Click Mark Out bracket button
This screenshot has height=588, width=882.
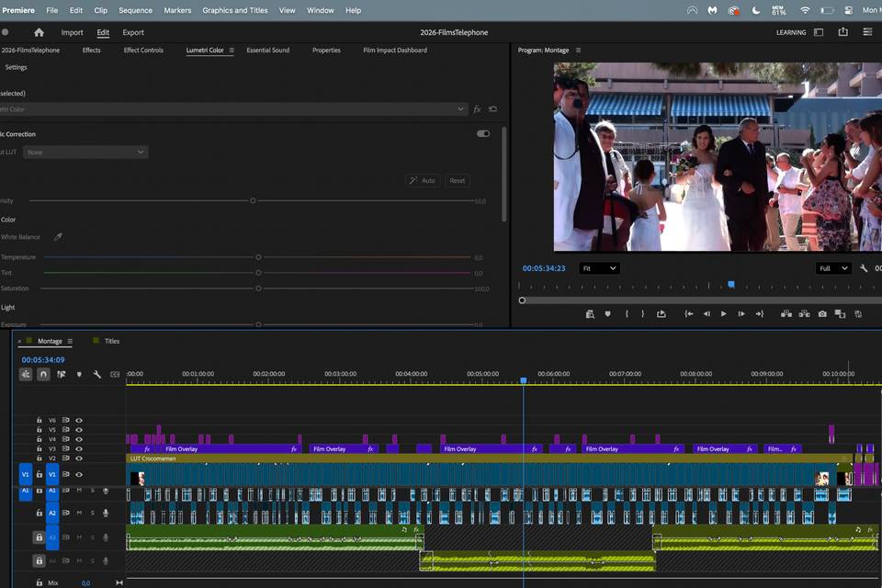click(x=642, y=314)
